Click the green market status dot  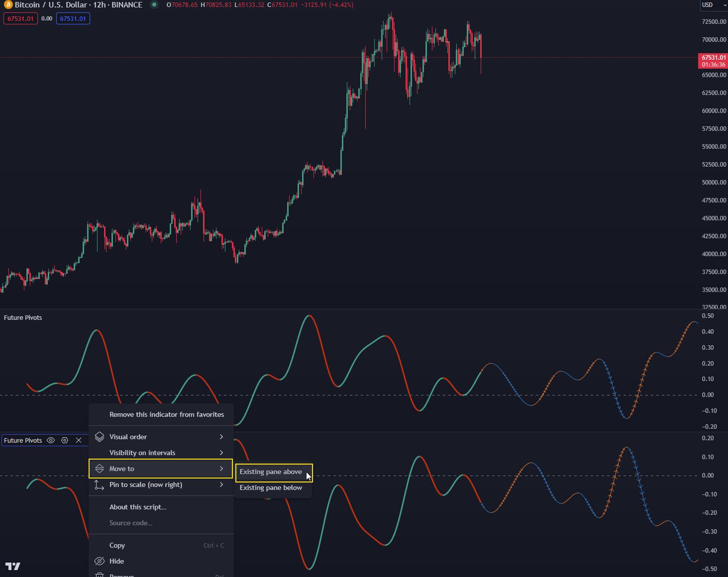pyautogui.click(x=154, y=5)
